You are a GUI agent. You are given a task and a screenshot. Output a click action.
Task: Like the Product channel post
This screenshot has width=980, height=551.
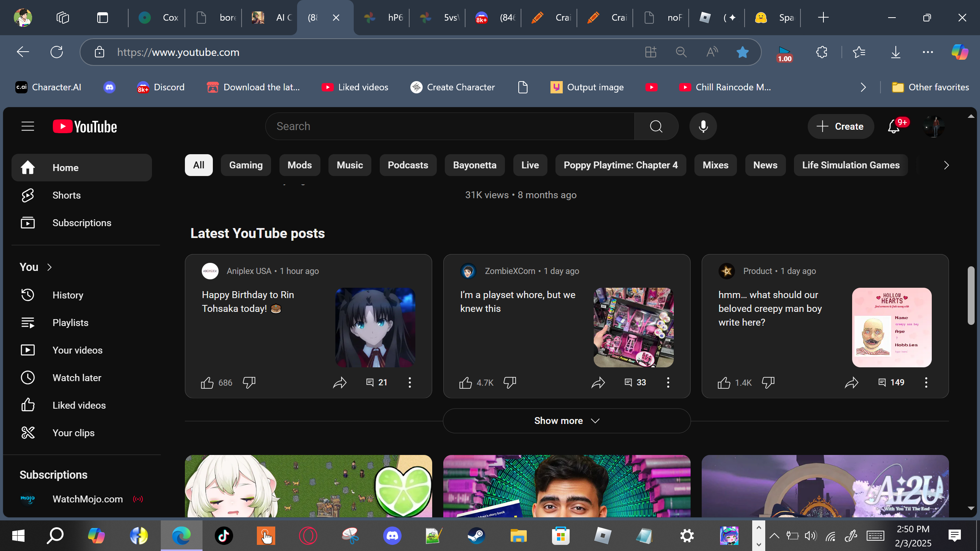[x=724, y=382]
